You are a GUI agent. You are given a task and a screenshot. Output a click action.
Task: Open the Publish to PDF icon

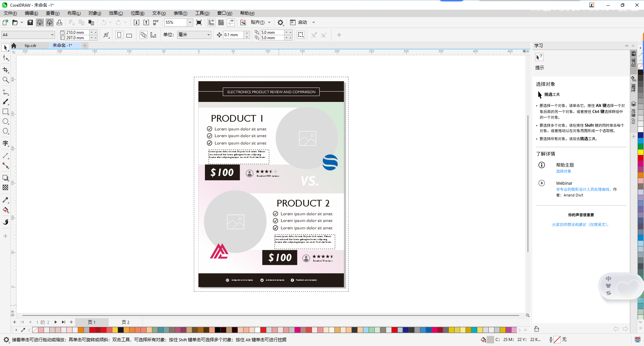tap(156, 22)
